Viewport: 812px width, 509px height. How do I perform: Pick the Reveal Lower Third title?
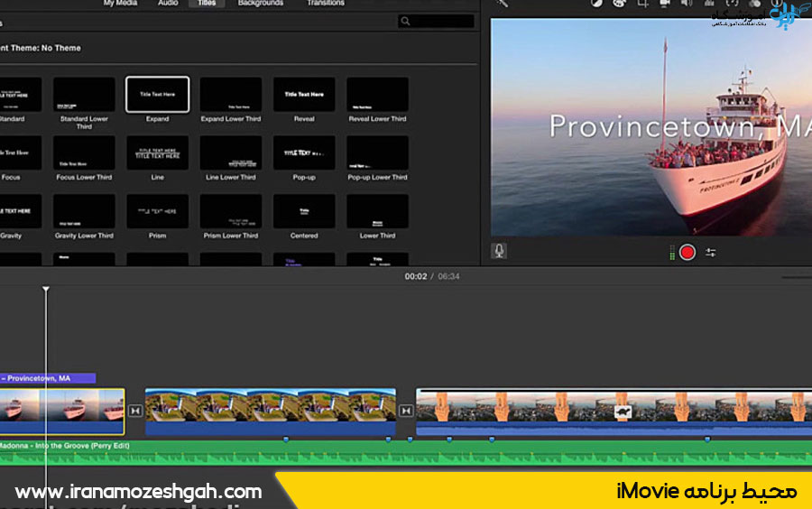coord(377,95)
